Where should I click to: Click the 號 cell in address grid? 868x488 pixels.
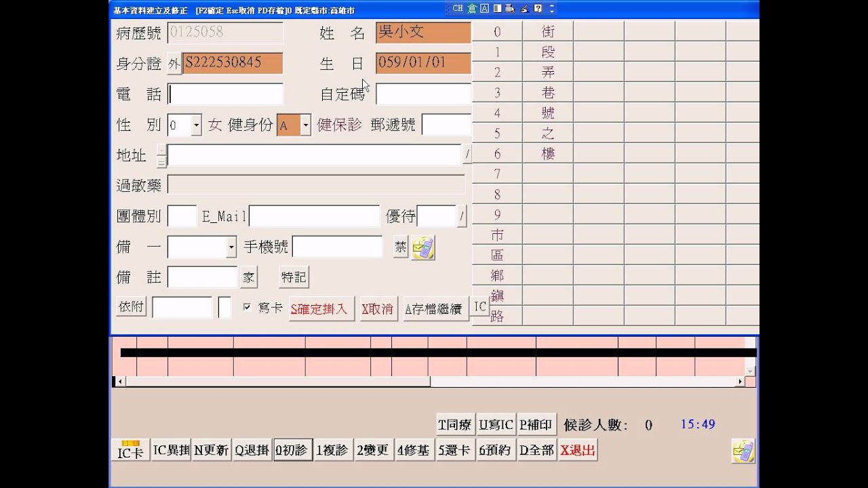click(548, 113)
